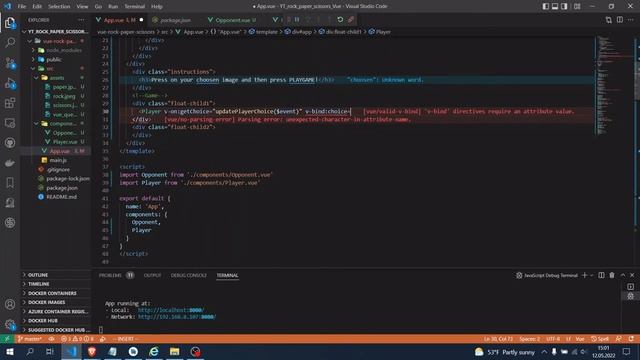
Task: Open the Source Control view
Action: click(x=10, y=63)
